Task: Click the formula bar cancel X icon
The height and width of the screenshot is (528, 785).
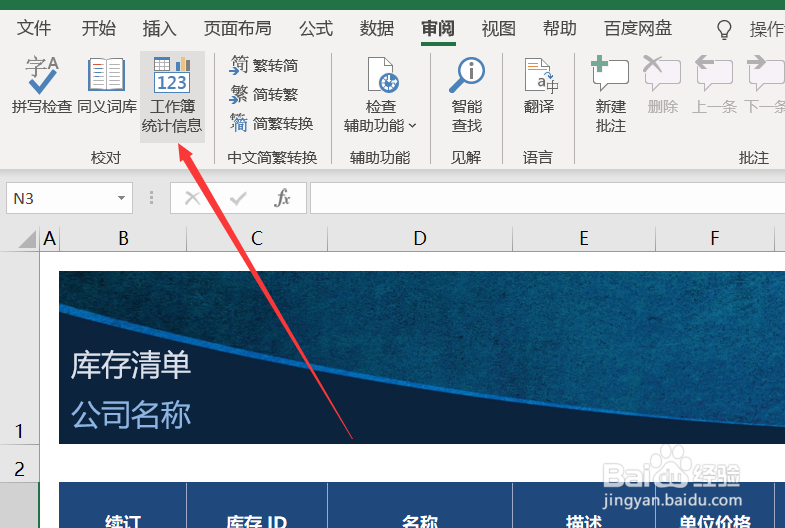Action: 192,199
